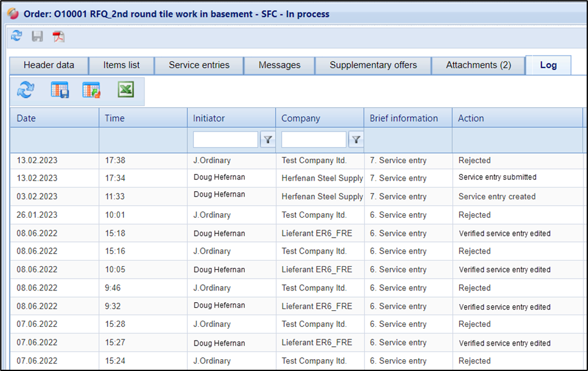Reset the table layout
The image size is (588, 371).
92,91
